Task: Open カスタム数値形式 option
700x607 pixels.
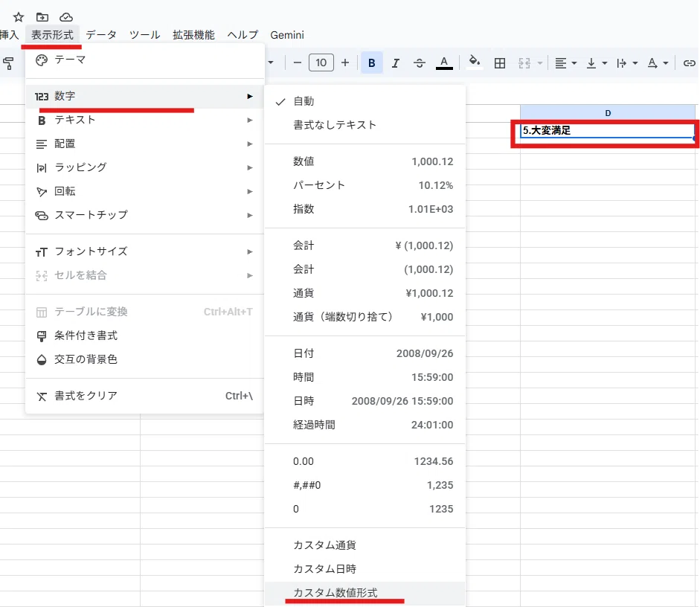Action: [365, 593]
